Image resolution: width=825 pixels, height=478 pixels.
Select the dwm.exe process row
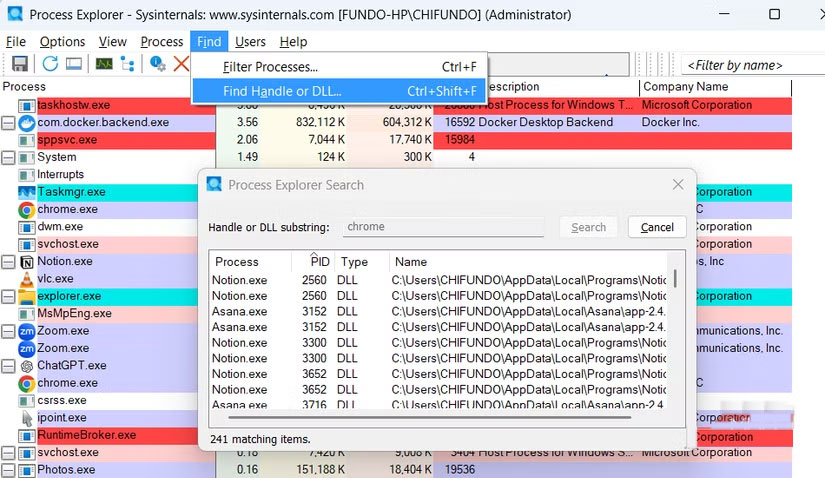point(116,227)
